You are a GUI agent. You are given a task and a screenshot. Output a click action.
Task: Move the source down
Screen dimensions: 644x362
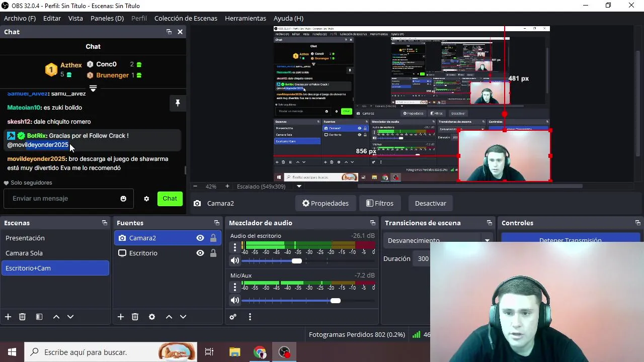(183, 317)
